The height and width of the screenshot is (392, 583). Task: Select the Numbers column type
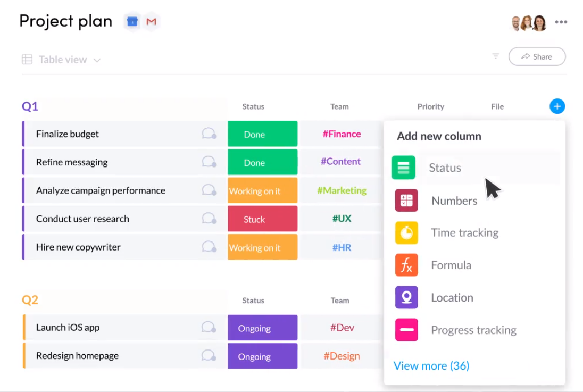pyautogui.click(x=454, y=201)
